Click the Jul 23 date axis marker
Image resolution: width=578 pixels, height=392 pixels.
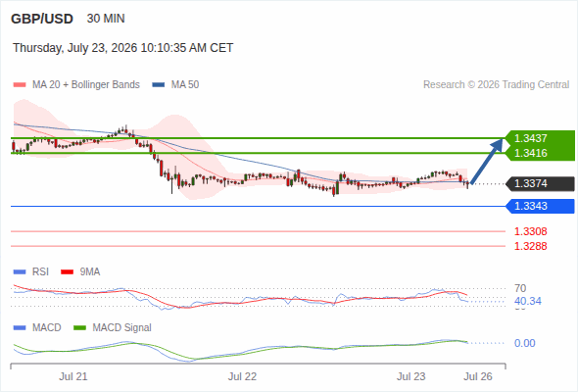tap(411, 376)
